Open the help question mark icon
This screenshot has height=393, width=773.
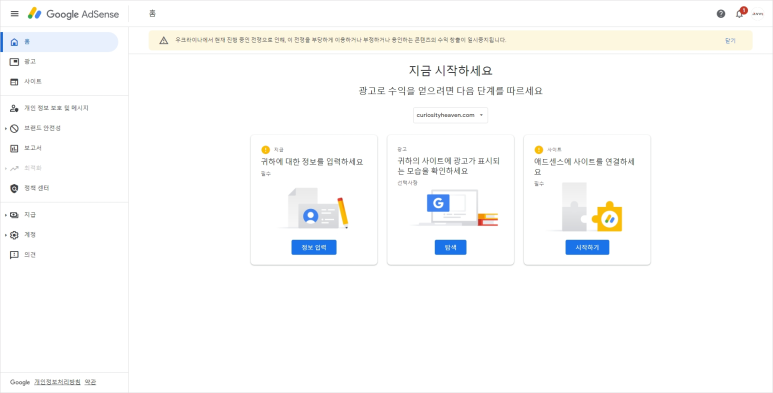721,14
